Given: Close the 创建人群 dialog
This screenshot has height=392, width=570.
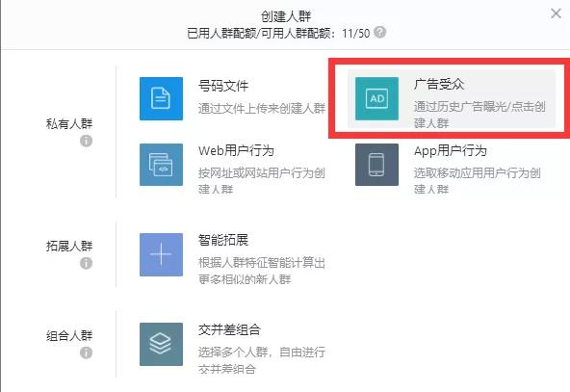Looking at the screenshot, I should point(556,13).
